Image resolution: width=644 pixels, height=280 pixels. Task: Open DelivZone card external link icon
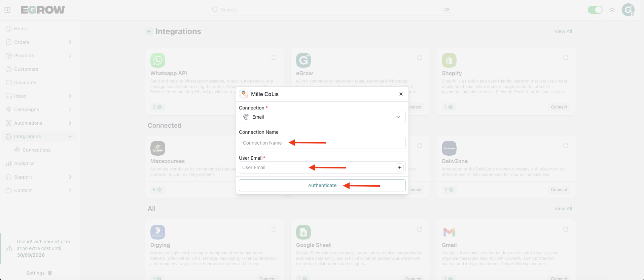pyautogui.click(x=566, y=146)
